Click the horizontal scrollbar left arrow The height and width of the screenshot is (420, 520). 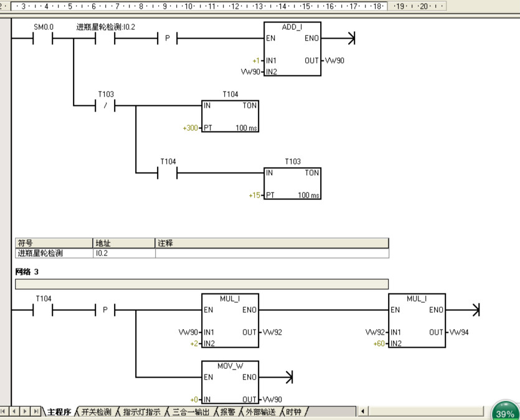pos(363,411)
